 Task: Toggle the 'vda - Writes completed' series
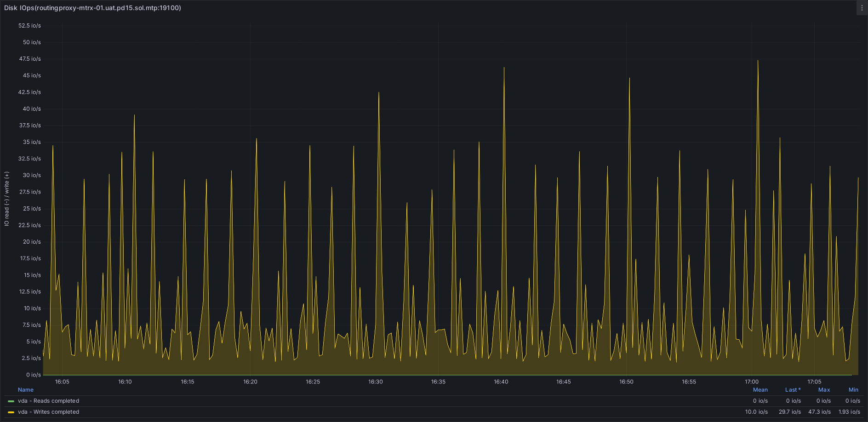pyautogui.click(x=48, y=412)
